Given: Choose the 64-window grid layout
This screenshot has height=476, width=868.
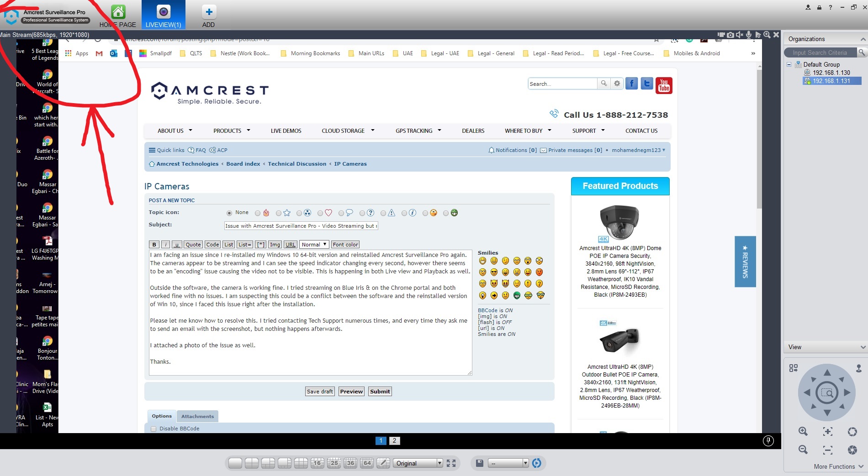Looking at the screenshot, I should (367, 463).
